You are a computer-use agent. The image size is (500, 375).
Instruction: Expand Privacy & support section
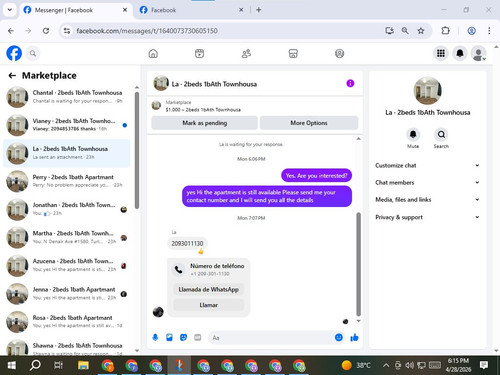click(427, 217)
